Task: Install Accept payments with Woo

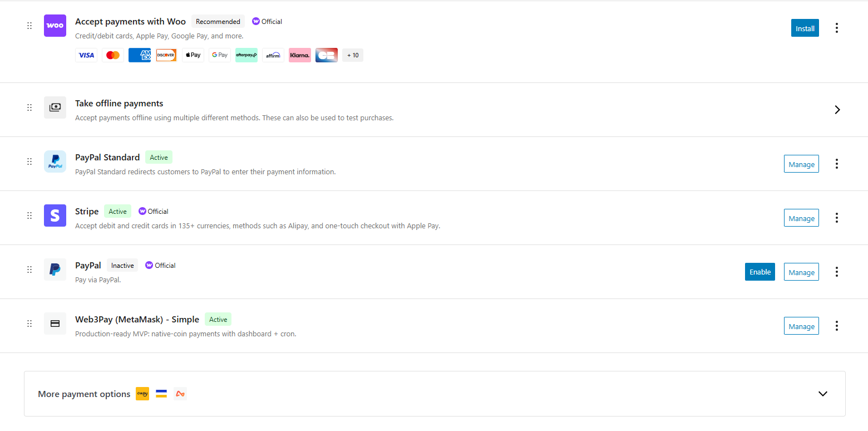Action: (805, 28)
